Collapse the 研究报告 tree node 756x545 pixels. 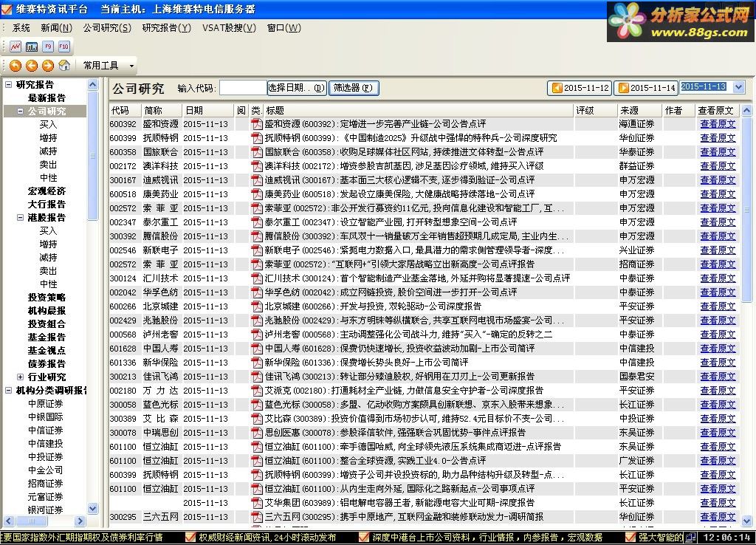(9, 84)
